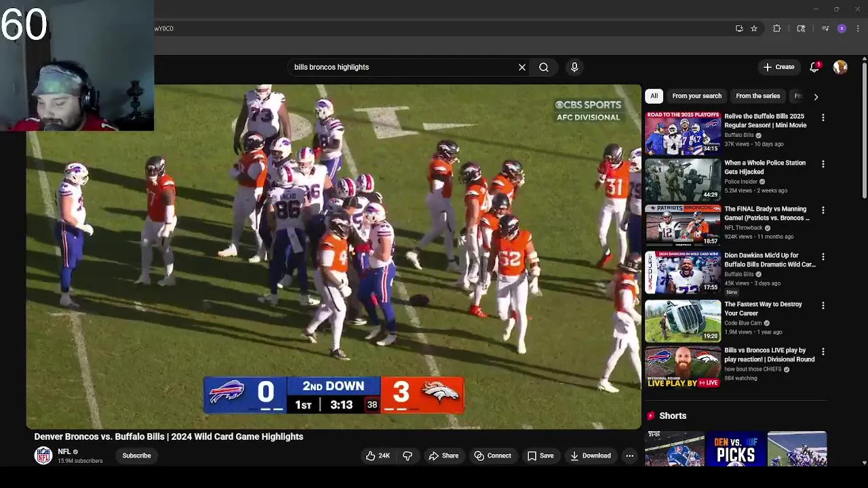Screen dimensions: 868x488
Task: Click NFL Throwback channel name
Action: tap(744, 228)
